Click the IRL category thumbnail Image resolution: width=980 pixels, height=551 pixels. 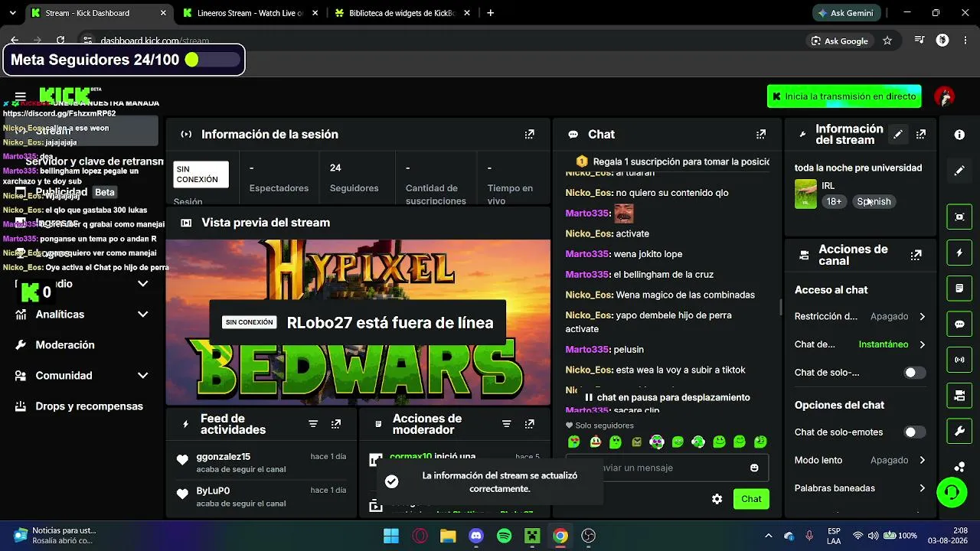tap(805, 194)
